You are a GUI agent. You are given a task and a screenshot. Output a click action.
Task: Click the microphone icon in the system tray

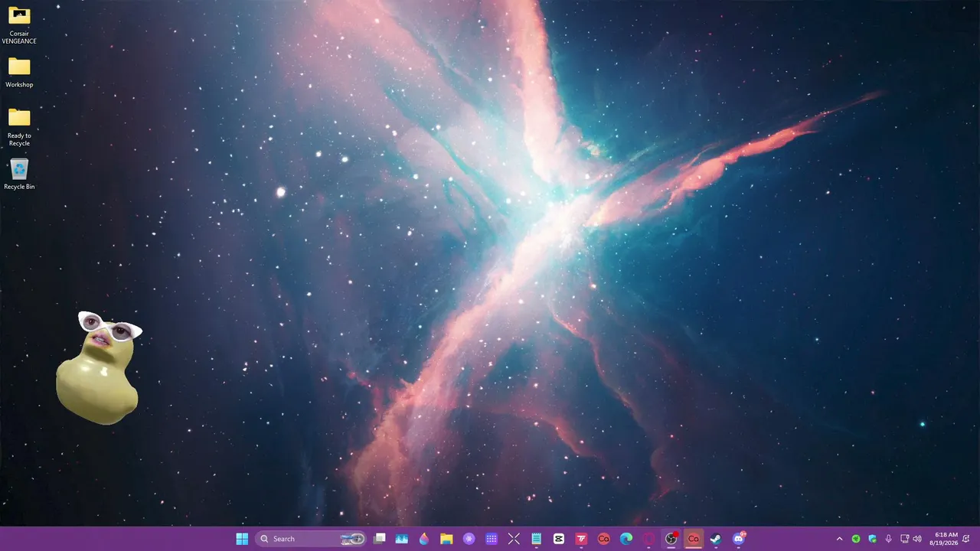pyautogui.click(x=888, y=539)
